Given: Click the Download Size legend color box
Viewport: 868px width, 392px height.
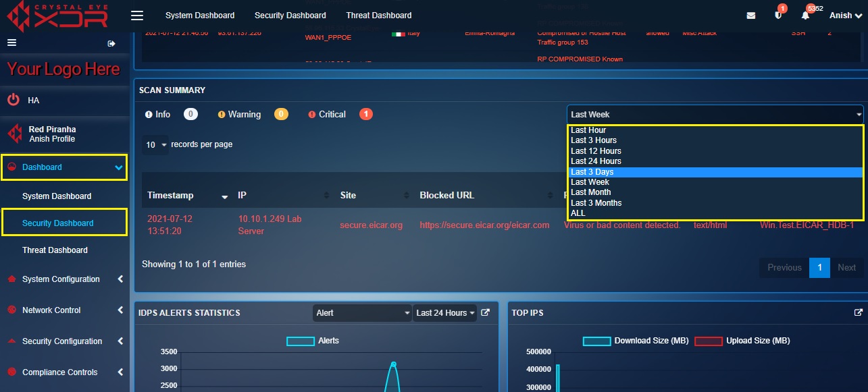Looking at the screenshot, I should [596, 341].
